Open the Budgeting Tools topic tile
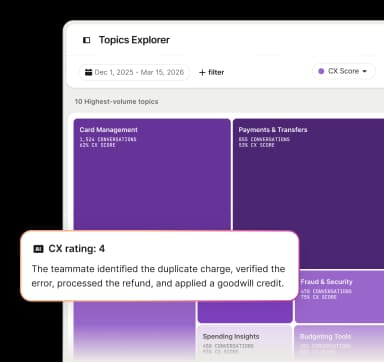This screenshot has height=362, width=384. (339, 343)
